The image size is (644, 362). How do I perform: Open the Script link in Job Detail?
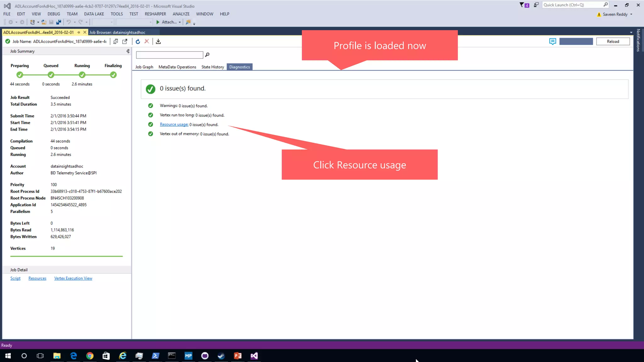[x=15, y=278]
